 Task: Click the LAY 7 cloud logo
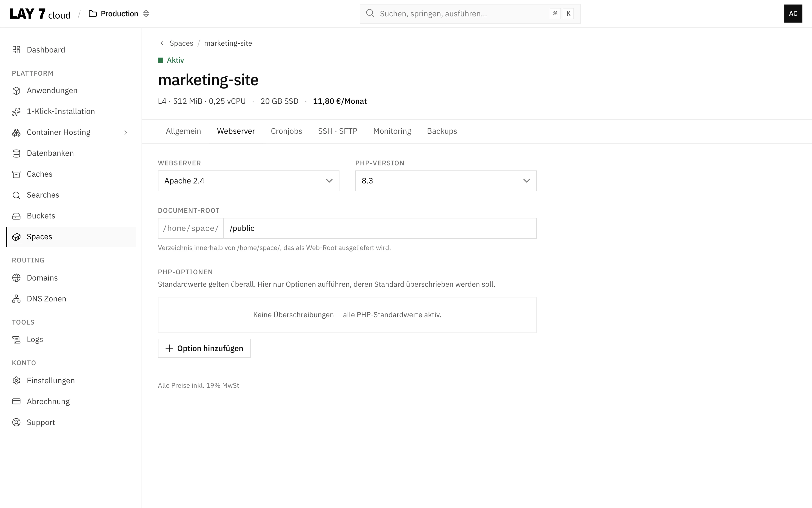40,14
